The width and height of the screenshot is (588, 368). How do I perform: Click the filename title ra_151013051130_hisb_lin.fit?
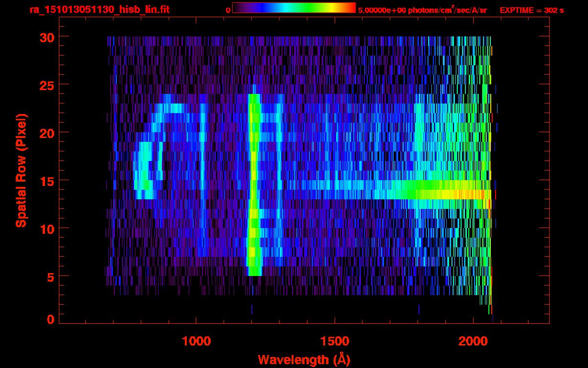pos(99,10)
